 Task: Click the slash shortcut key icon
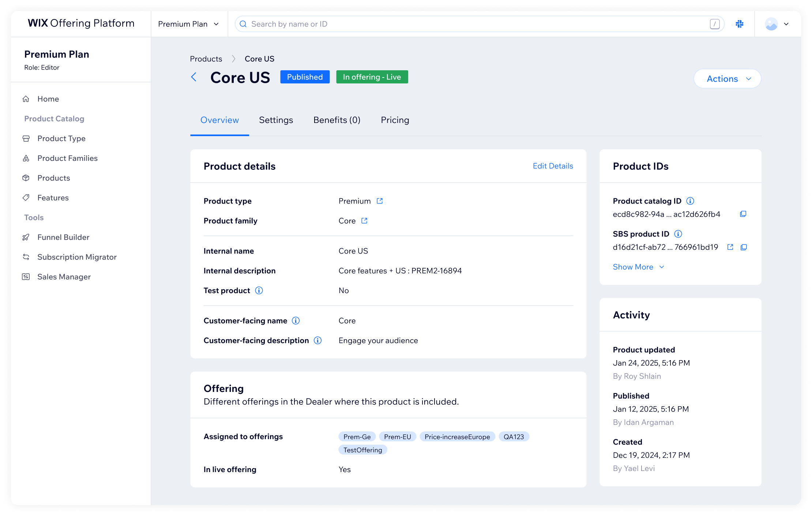[715, 24]
